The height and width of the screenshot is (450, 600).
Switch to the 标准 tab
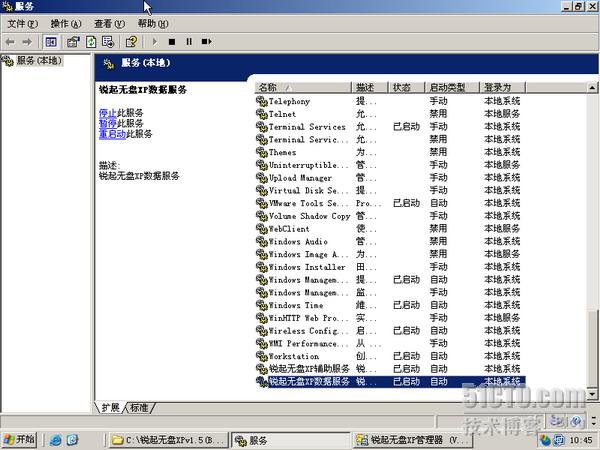click(x=139, y=408)
